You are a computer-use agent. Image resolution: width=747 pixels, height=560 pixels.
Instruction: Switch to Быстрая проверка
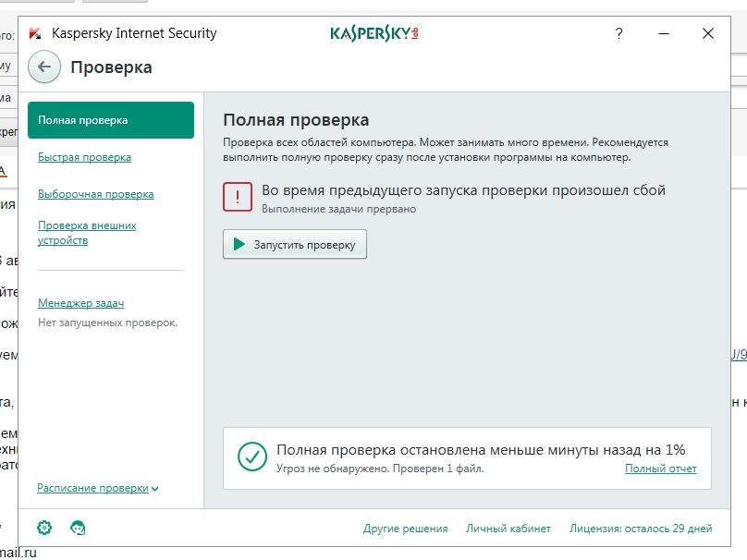(x=84, y=157)
